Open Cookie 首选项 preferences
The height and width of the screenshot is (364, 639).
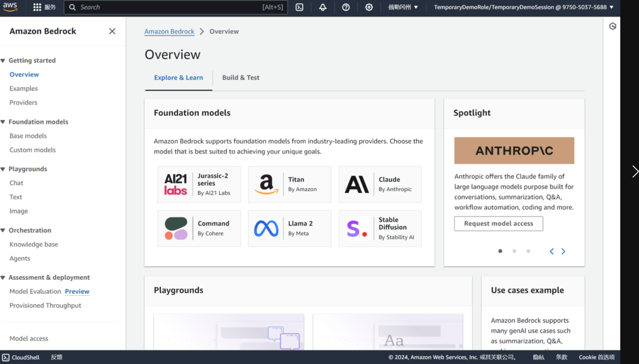[x=596, y=357]
